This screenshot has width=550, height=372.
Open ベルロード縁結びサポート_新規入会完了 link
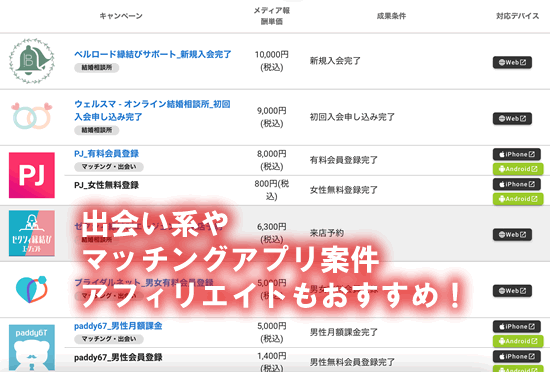(153, 54)
